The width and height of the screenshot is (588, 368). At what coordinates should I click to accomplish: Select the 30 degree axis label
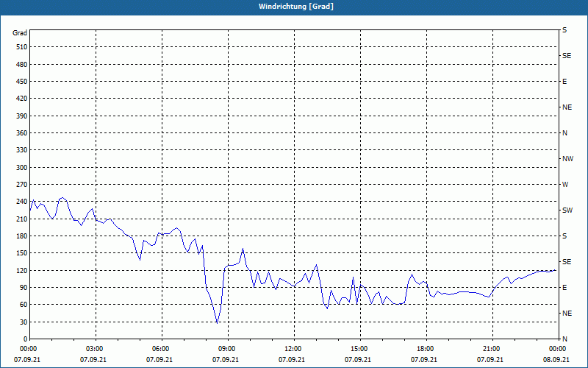(x=24, y=322)
